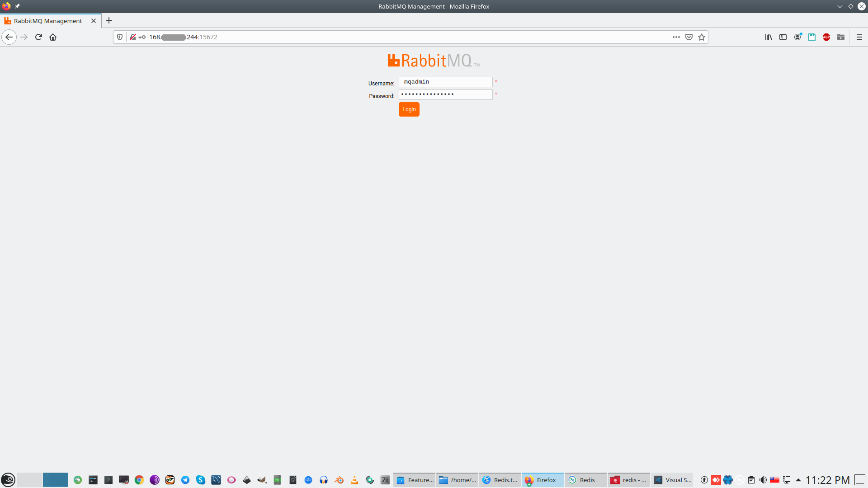Select the RabbitMQ Management tab
This screenshot has width=868, height=488.
(47, 21)
